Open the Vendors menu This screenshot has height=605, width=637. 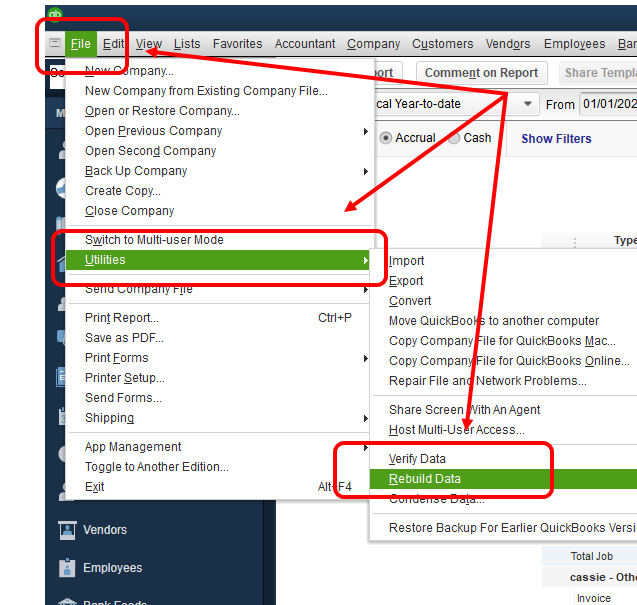pyautogui.click(x=508, y=44)
